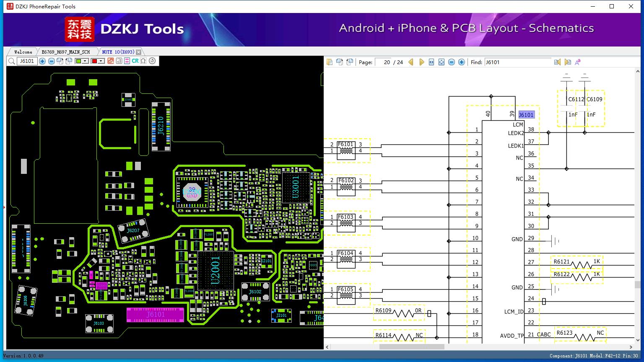Click the page number field
This screenshot has height=362, width=644.
(x=383, y=62)
